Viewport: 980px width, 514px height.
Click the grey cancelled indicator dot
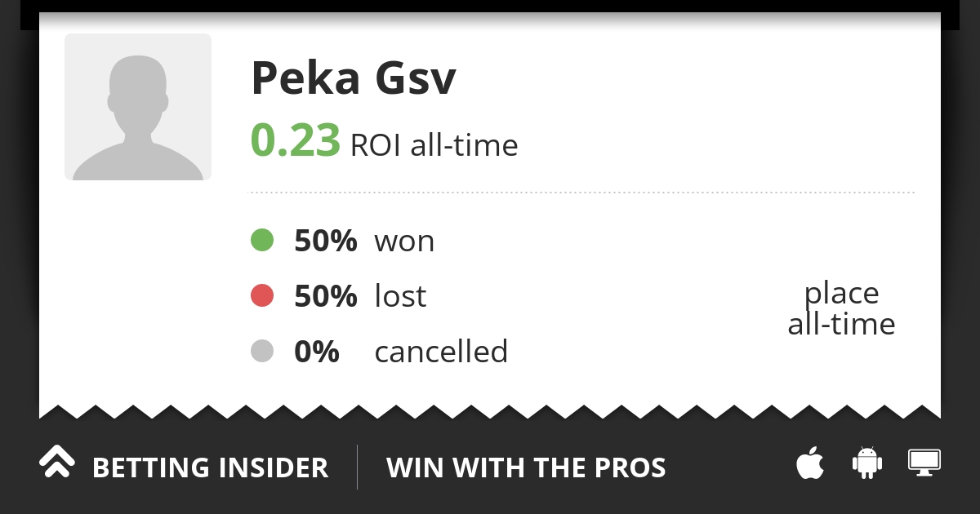click(x=262, y=352)
